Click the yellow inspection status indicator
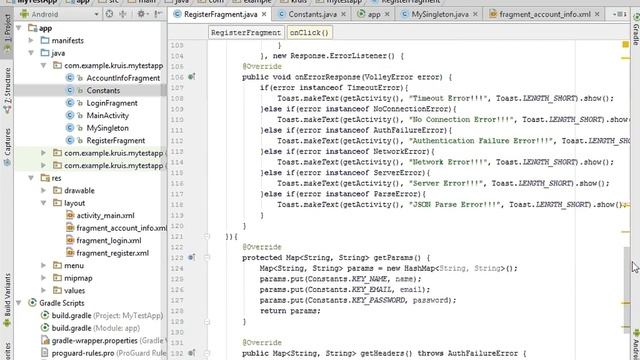Image resolution: width=640 pixels, height=360 pixels. (x=625, y=44)
